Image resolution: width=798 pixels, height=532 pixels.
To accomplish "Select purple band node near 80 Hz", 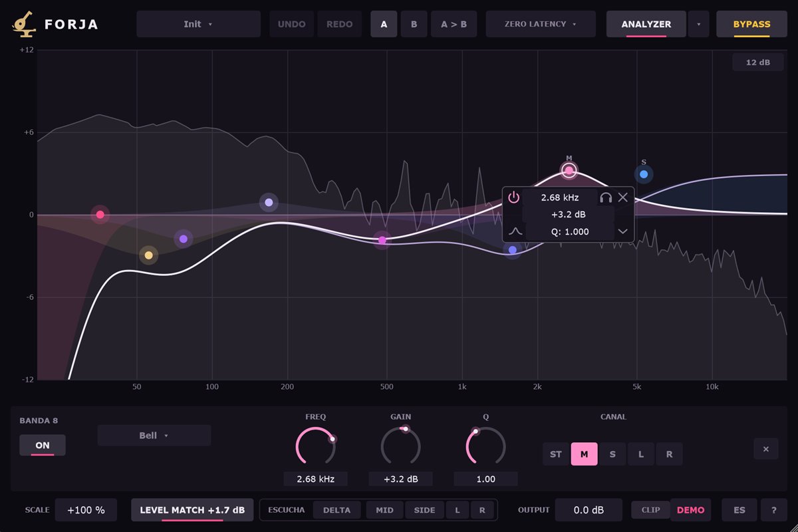I will coord(184,239).
